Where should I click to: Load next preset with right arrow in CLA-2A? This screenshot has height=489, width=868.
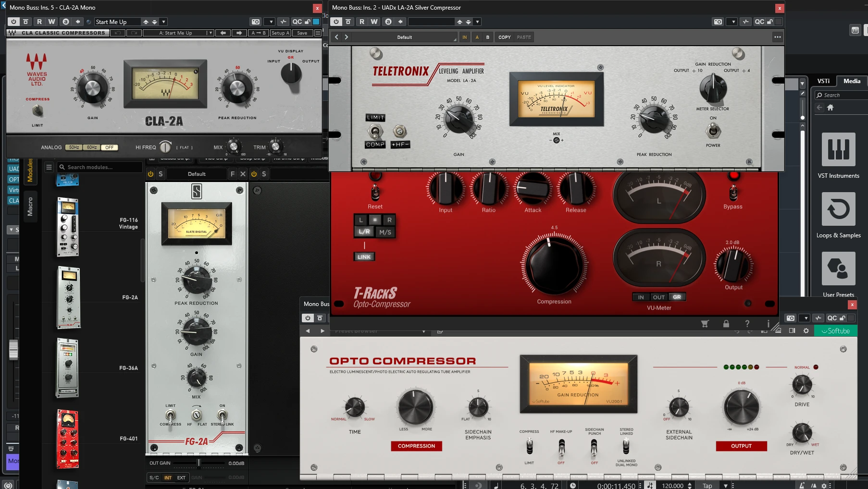click(x=239, y=33)
